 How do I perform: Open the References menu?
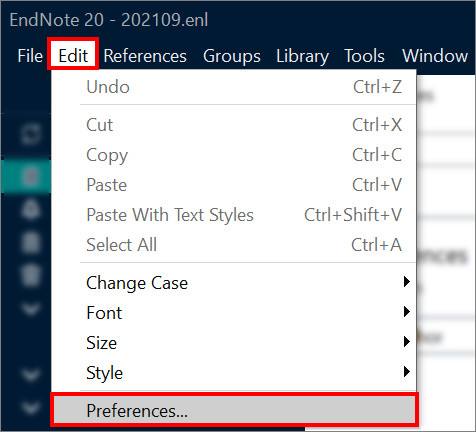coord(145,55)
